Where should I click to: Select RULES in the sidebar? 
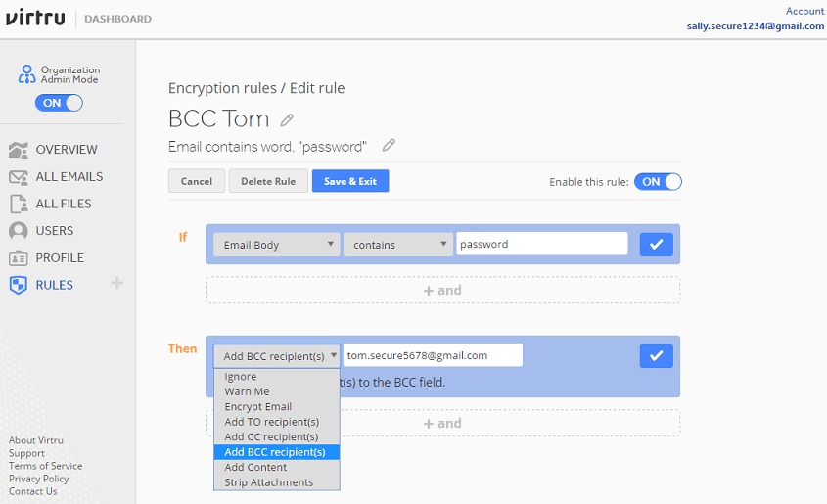tap(55, 285)
